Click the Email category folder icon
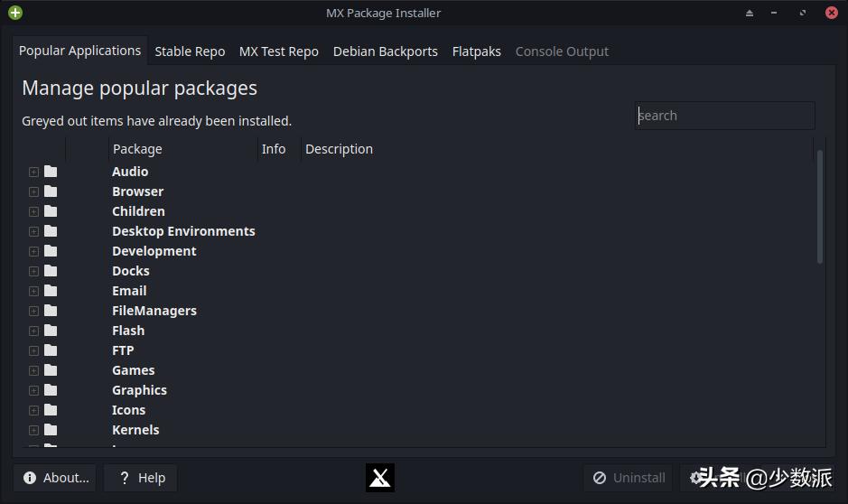The width and height of the screenshot is (848, 504). pyautogui.click(x=51, y=291)
